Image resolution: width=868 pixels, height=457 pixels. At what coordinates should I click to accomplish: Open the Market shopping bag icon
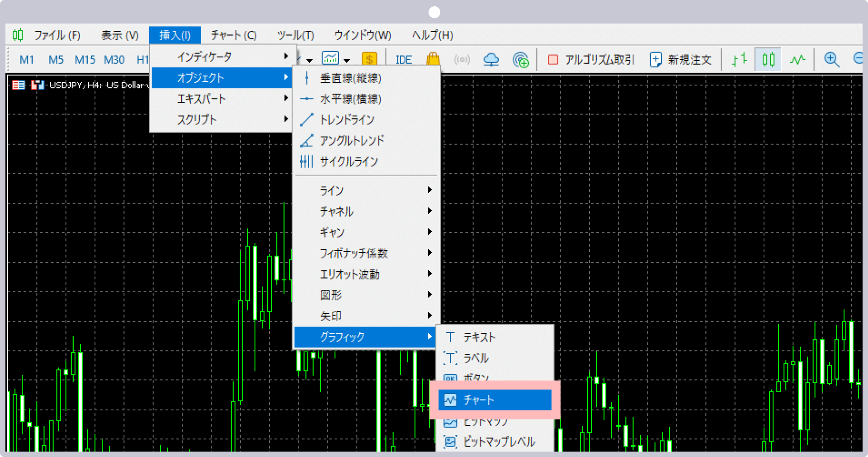(433, 59)
